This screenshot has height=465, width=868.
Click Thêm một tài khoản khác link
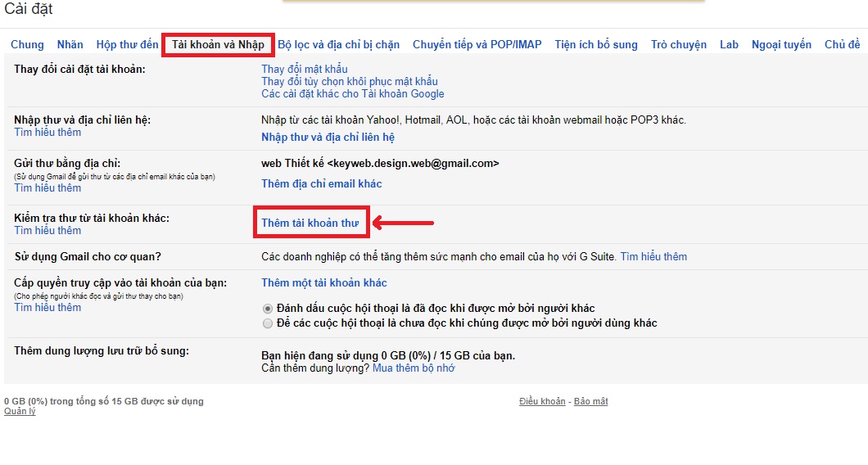[x=323, y=283]
